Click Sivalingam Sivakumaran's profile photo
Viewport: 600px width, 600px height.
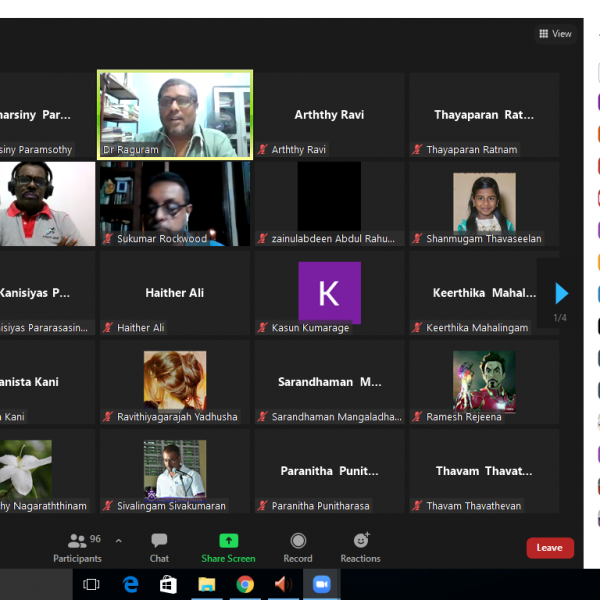click(x=175, y=470)
